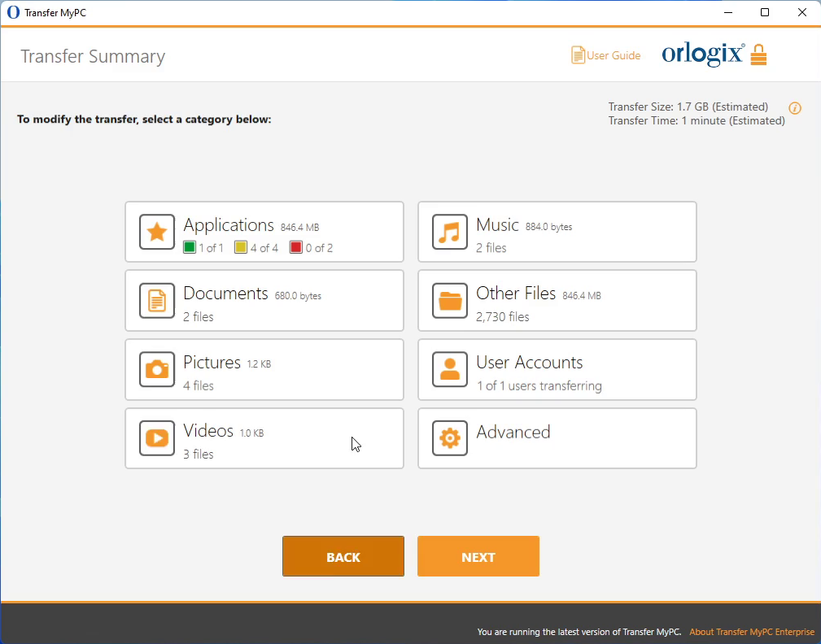Select the Videos category label
The image size is (821, 644).
point(208,431)
